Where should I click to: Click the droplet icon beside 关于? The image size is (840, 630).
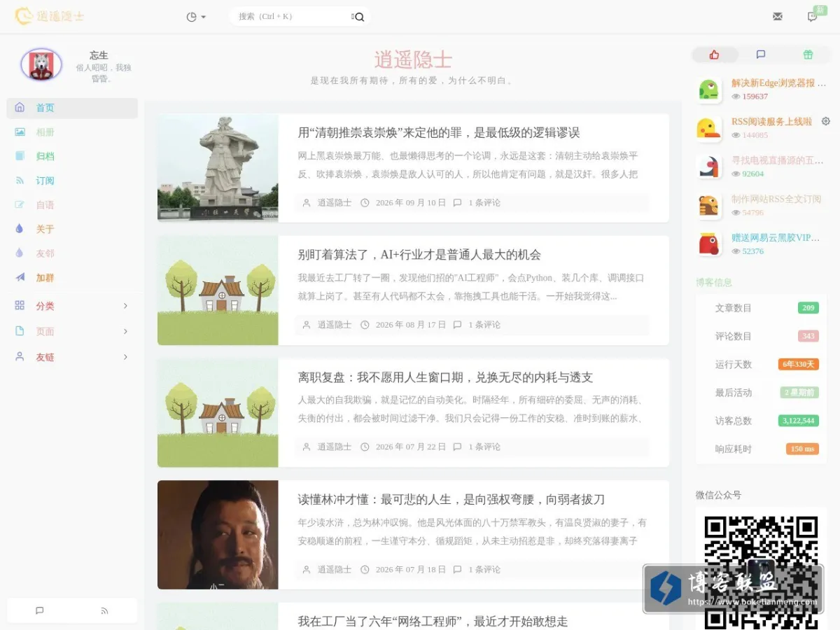click(x=20, y=228)
